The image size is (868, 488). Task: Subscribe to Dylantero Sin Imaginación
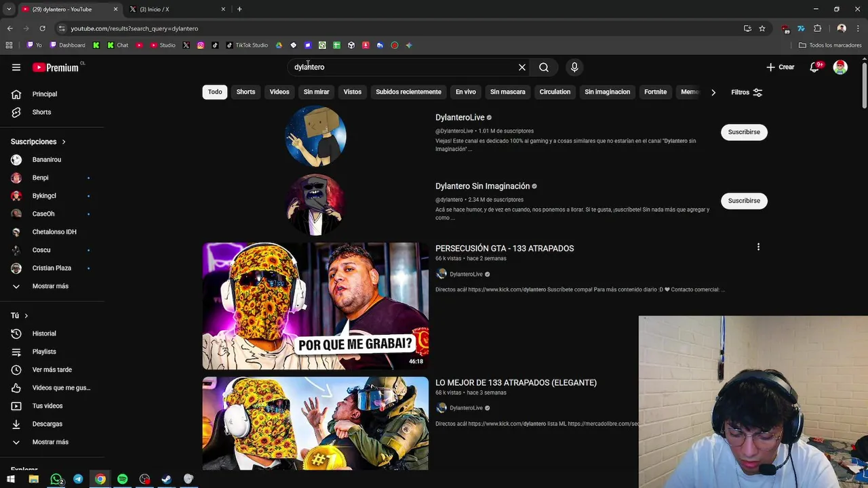click(x=744, y=201)
